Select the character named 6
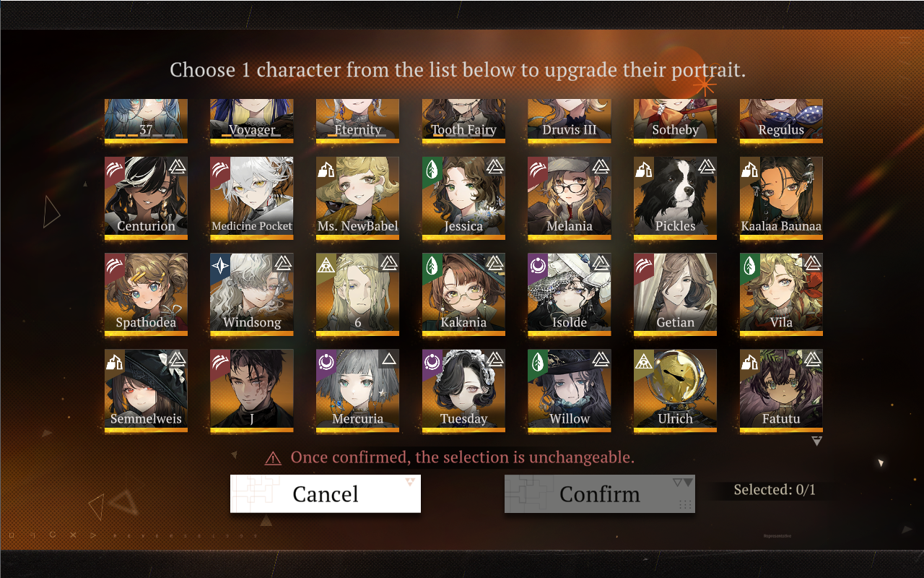Viewport: 924px width, 578px height. point(357,294)
